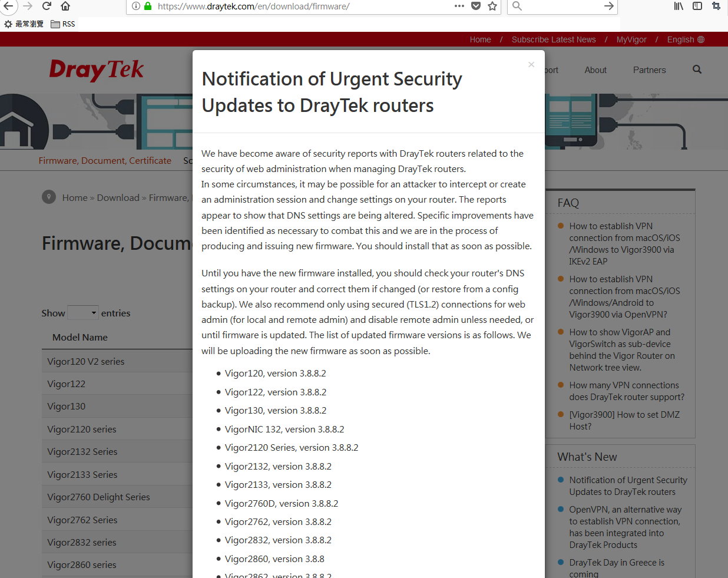Click the screenshot crop icon in toolbar
Image resolution: width=728 pixels, height=578 pixels.
pyautogui.click(x=716, y=6)
